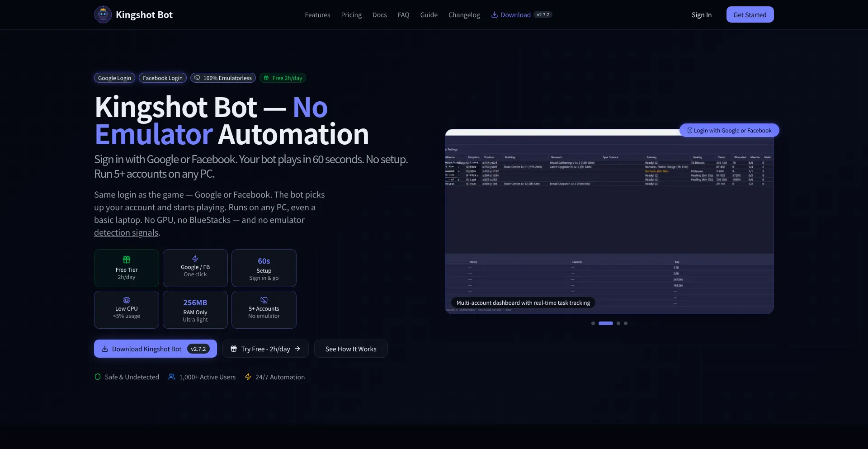
Task: Click the Download icon in the navbar
Action: click(495, 14)
